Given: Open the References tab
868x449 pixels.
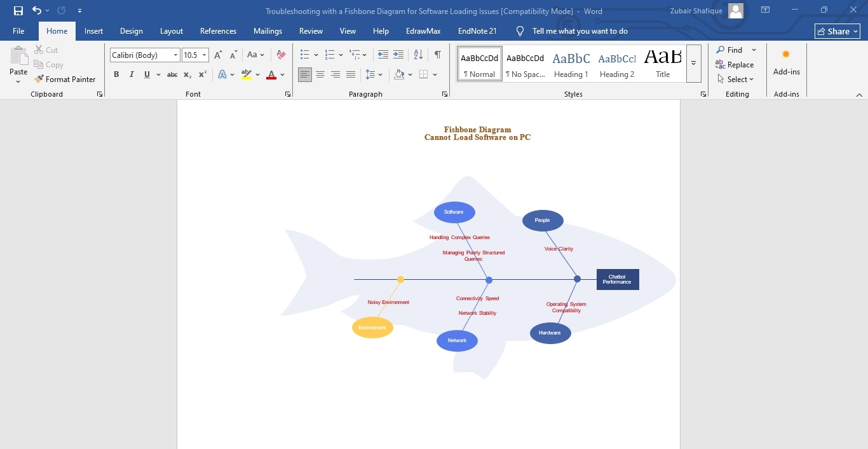Looking at the screenshot, I should (218, 31).
